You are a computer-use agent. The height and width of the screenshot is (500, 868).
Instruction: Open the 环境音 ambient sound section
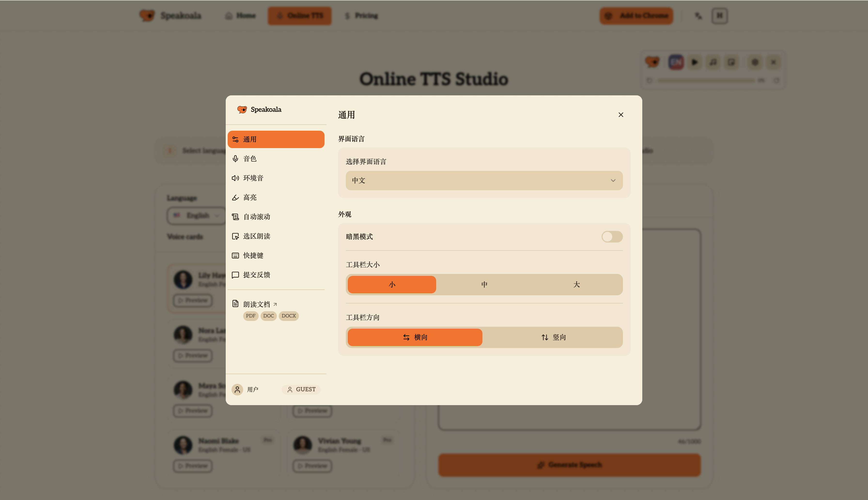pyautogui.click(x=253, y=178)
